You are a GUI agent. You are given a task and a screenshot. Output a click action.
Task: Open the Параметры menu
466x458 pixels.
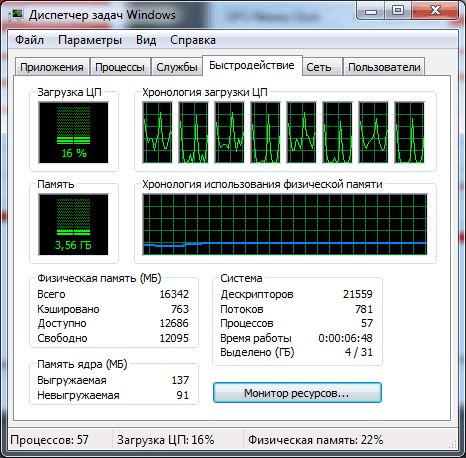point(90,40)
